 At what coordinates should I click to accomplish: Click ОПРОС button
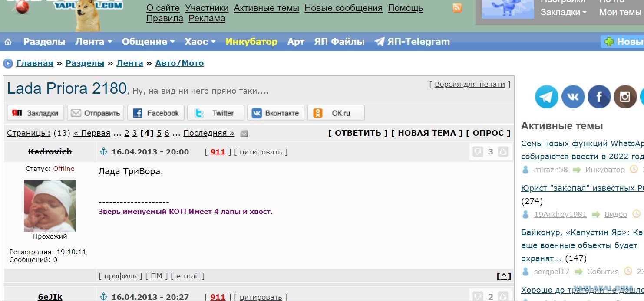click(x=488, y=133)
